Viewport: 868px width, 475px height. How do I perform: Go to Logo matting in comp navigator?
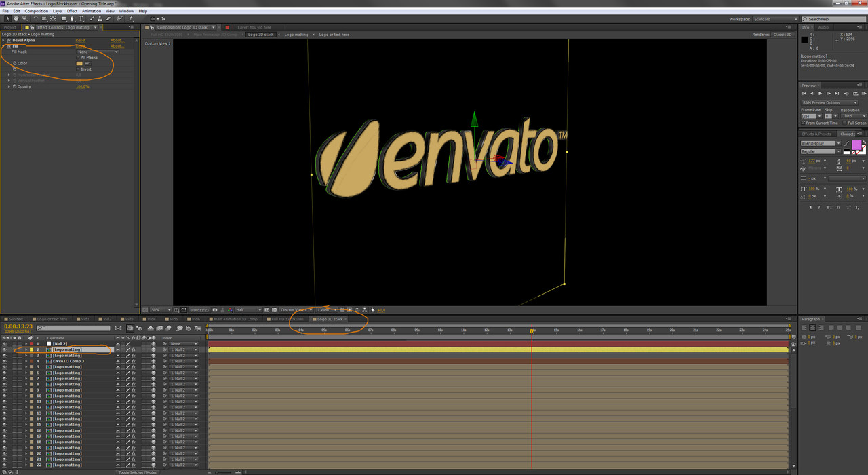click(x=296, y=34)
